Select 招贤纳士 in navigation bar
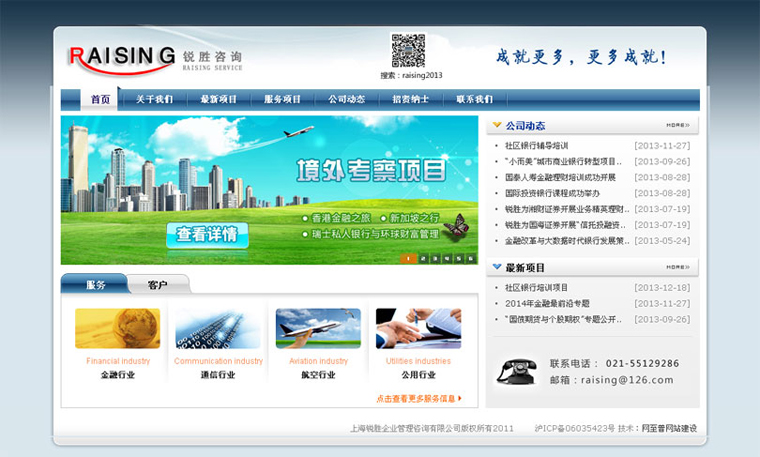The width and height of the screenshot is (760, 457). [411, 100]
